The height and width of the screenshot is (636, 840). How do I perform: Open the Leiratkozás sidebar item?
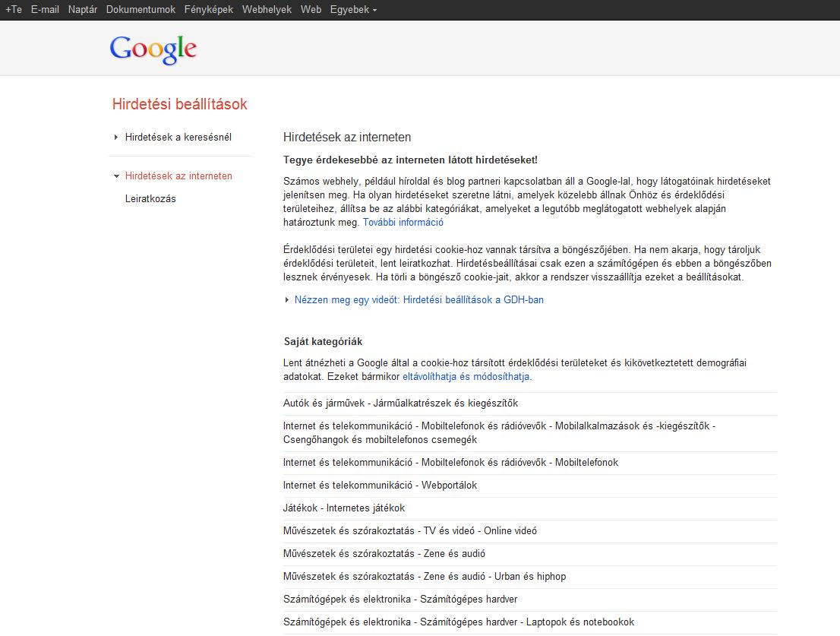pyautogui.click(x=150, y=199)
